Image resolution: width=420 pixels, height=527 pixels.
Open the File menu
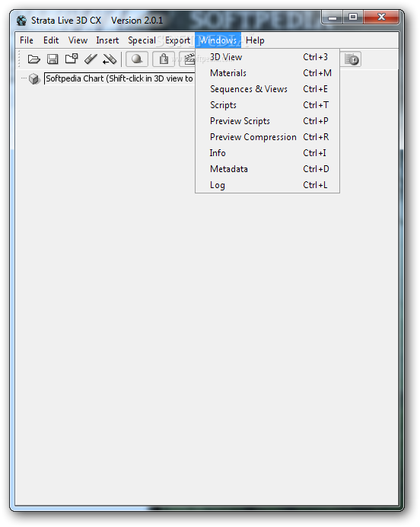pos(27,40)
